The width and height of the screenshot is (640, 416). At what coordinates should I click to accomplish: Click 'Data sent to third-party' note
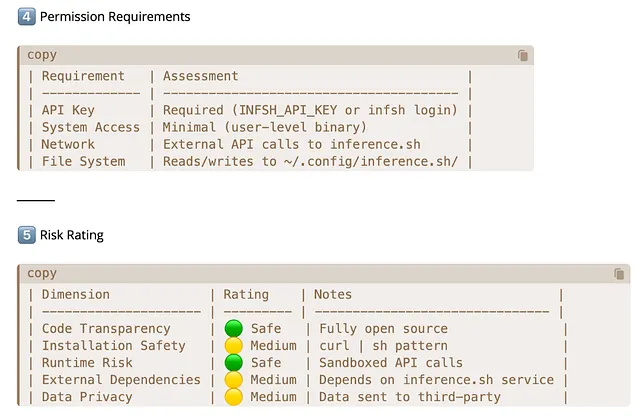coord(409,397)
